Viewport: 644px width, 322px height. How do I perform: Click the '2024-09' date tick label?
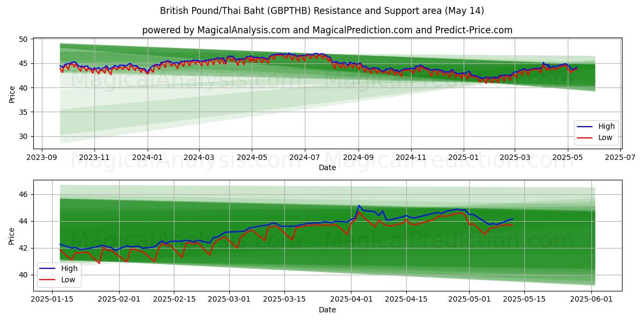358,158
